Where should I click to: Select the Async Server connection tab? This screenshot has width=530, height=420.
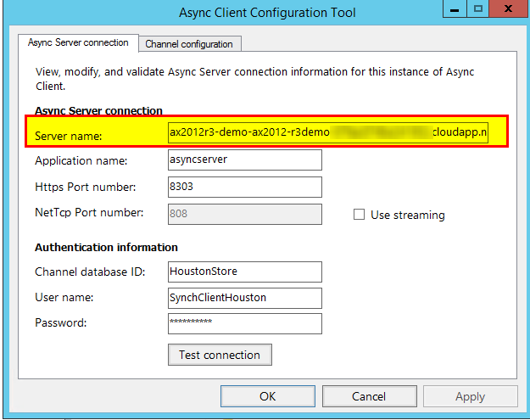tap(78, 42)
